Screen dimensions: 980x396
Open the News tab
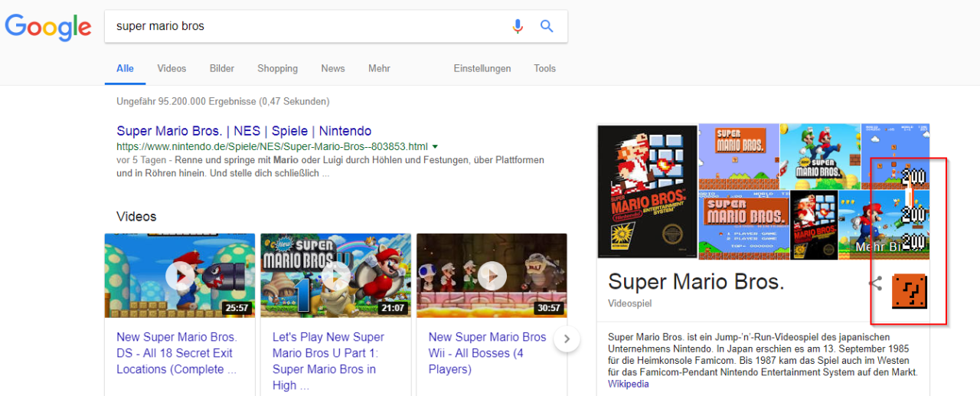pyautogui.click(x=333, y=68)
